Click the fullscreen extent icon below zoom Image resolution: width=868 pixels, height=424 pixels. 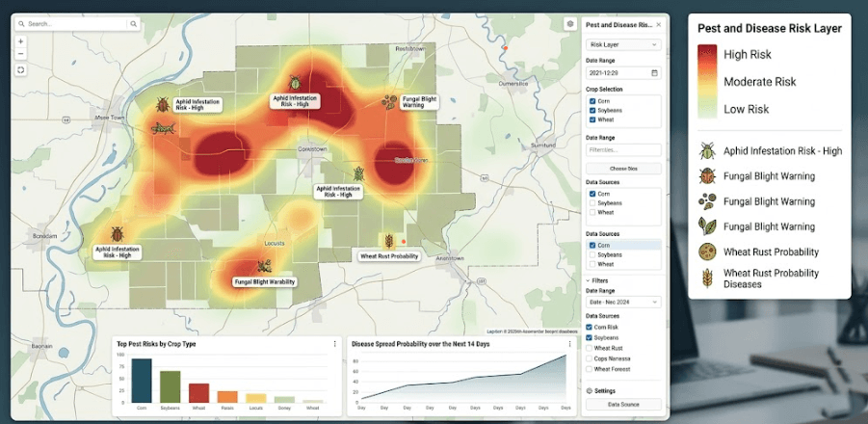[20, 69]
